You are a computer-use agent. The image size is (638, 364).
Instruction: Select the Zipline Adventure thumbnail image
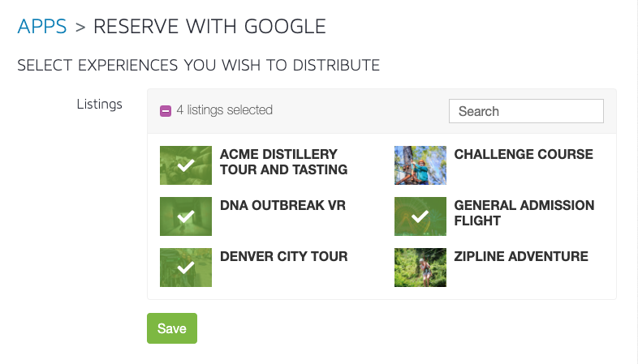coord(420,268)
